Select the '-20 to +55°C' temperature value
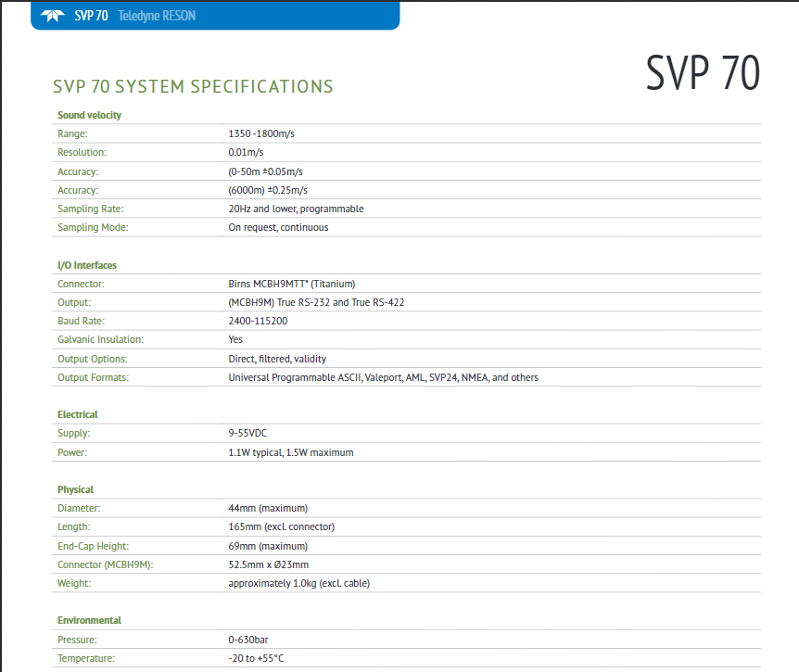 click(x=257, y=658)
